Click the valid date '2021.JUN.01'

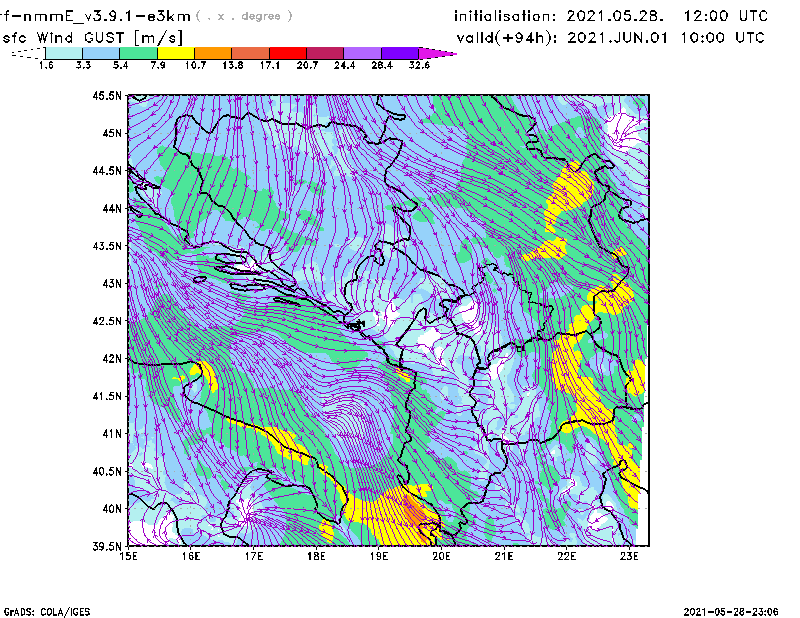[x=617, y=38]
